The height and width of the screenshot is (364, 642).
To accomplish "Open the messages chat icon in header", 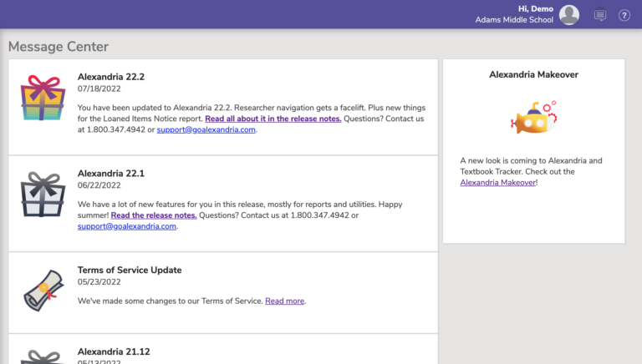I will 599,15.
